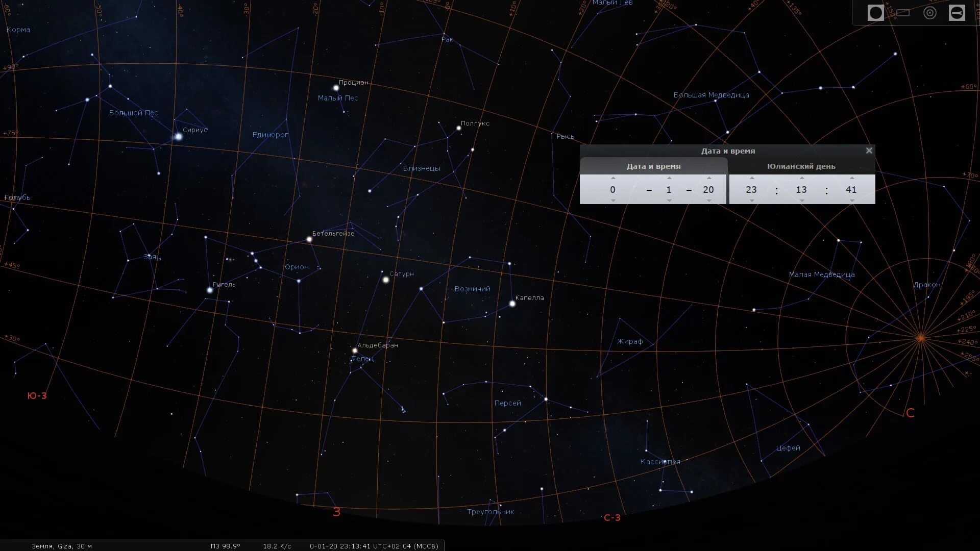Image resolution: width=980 pixels, height=551 pixels.
Task: Click the hours field showing 23
Action: tap(751, 189)
